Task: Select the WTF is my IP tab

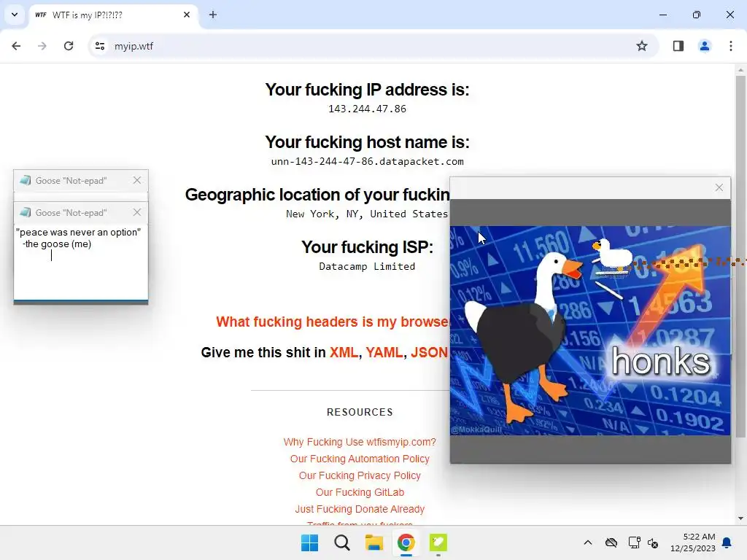Action: [112, 15]
